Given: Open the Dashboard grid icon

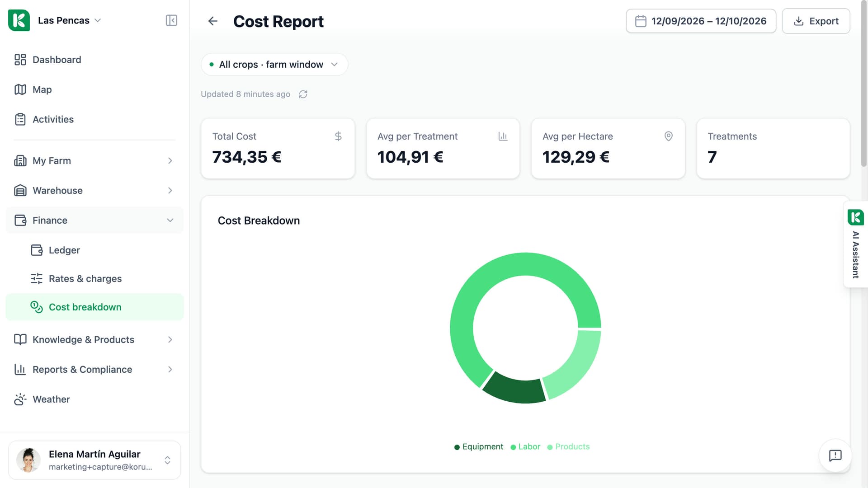Looking at the screenshot, I should tap(20, 60).
